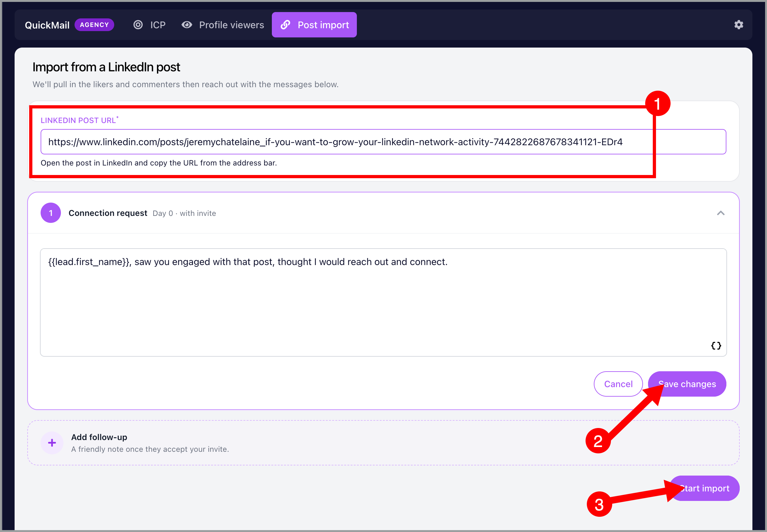The height and width of the screenshot is (532, 767).
Task: Click the ICP target icon
Action: pos(138,25)
